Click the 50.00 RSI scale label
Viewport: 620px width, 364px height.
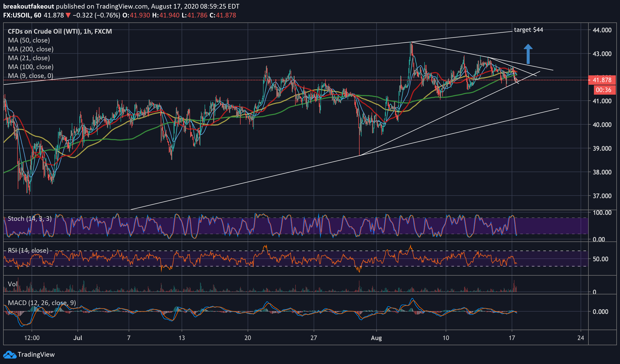pyautogui.click(x=600, y=259)
